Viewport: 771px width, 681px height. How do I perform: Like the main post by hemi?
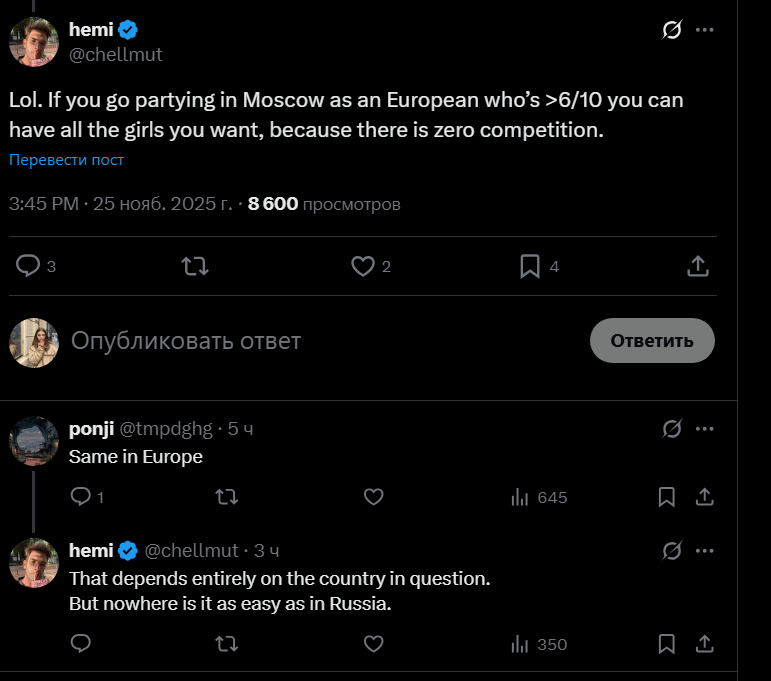(362, 266)
